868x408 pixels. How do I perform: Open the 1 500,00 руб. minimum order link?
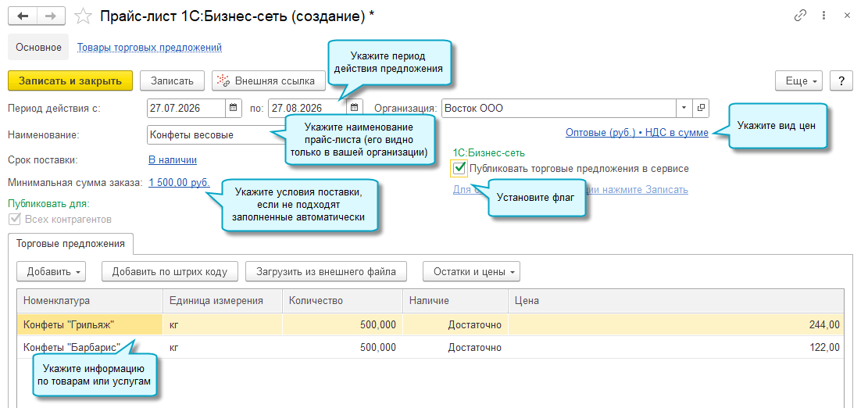coord(180,182)
